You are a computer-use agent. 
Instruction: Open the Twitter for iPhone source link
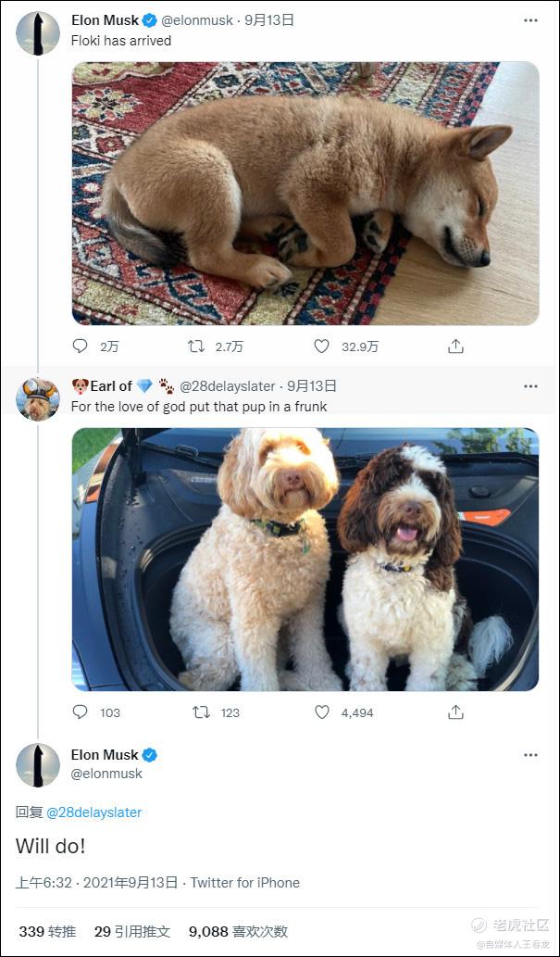[245, 883]
